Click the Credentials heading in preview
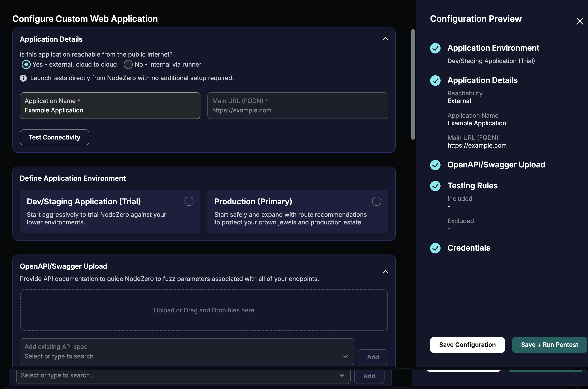 click(468, 248)
